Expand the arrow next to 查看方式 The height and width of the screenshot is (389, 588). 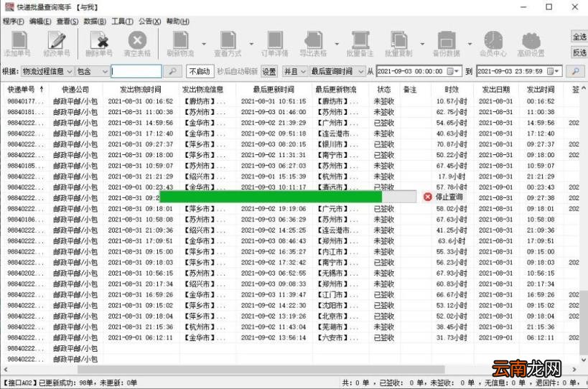tap(251, 44)
